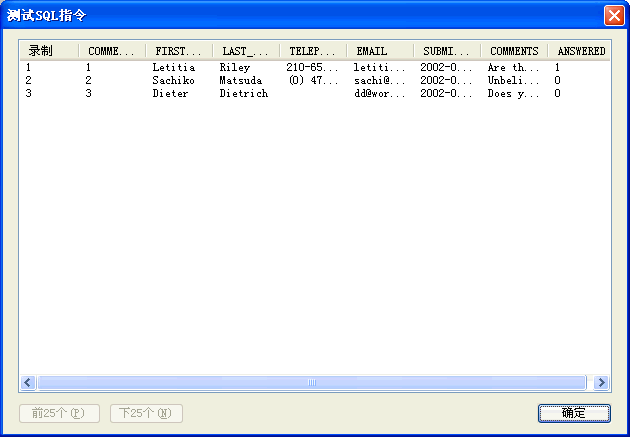The height and width of the screenshot is (437, 630).
Task: Click the 录制 column header
Action: pos(48,51)
